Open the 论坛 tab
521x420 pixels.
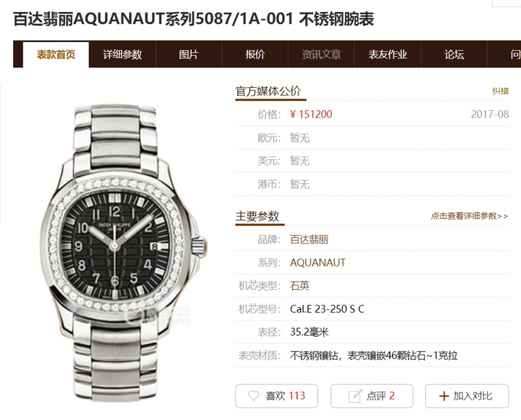coord(454,55)
